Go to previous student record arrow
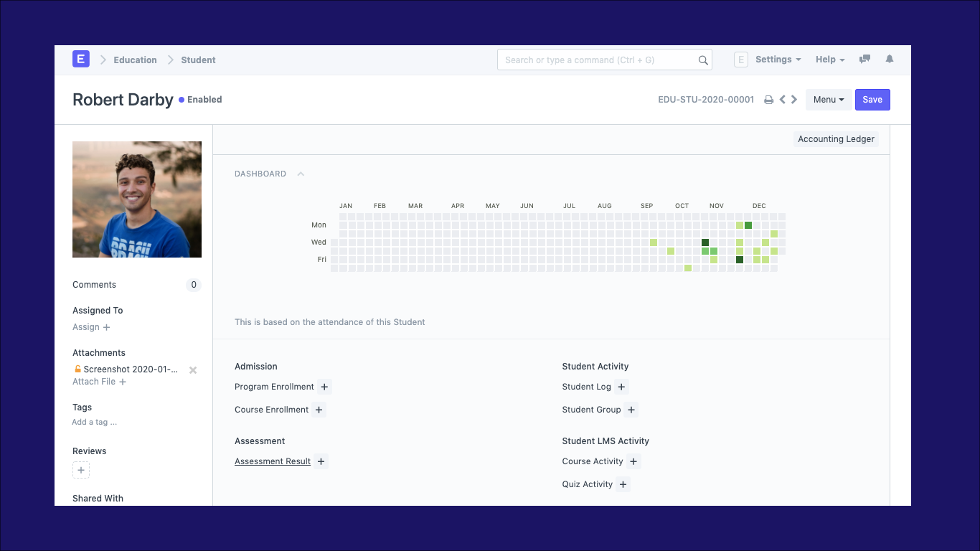This screenshot has width=980, height=551. coord(783,100)
